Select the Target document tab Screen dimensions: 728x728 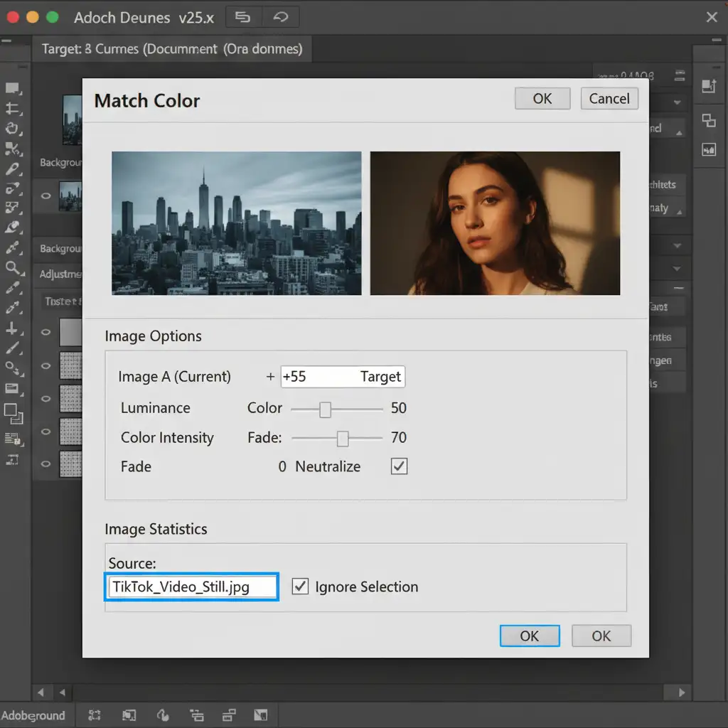click(x=171, y=49)
